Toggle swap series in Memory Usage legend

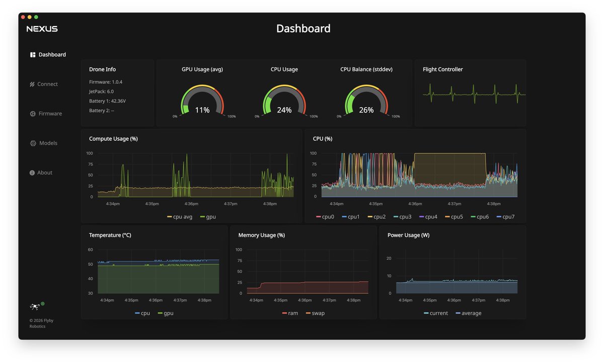pyautogui.click(x=316, y=313)
